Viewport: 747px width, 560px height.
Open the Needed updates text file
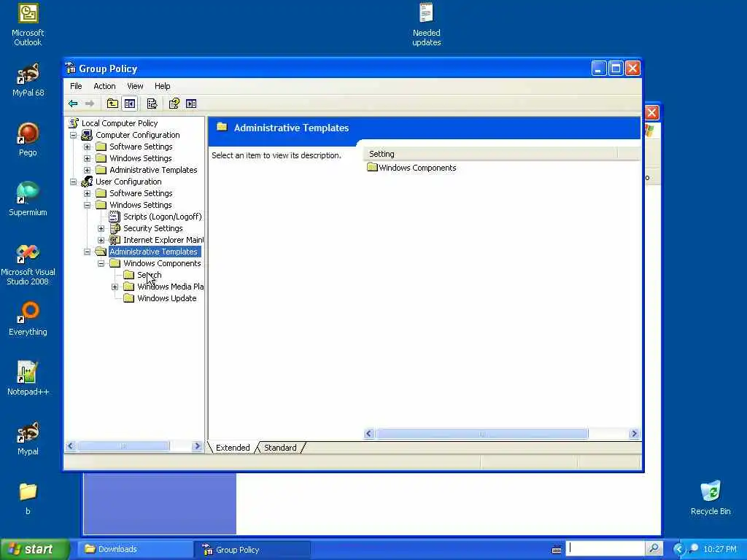pyautogui.click(x=426, y=25)
